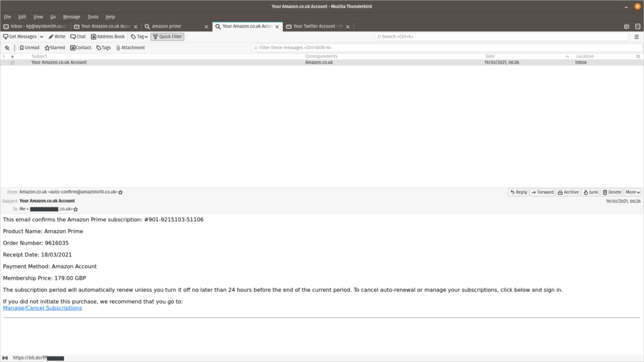The image size is (644, 362).
Task: Open the File menu
Action: (x=8, y=17)
